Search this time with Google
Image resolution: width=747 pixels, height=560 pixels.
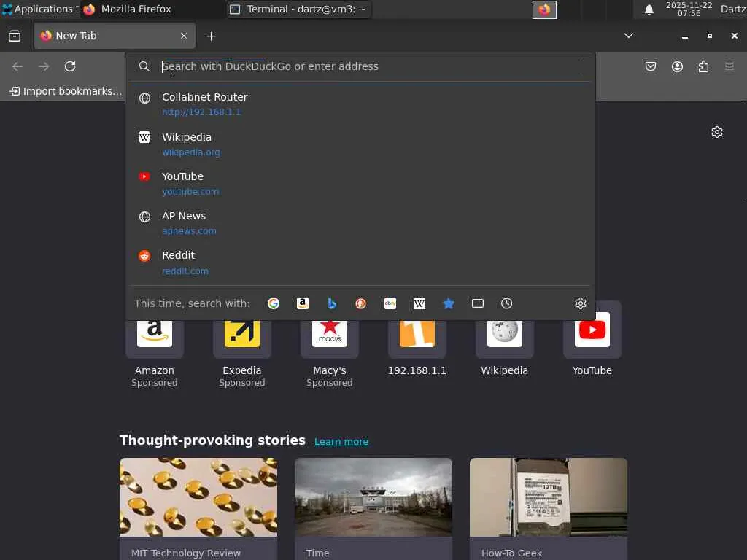click(274, 303)
